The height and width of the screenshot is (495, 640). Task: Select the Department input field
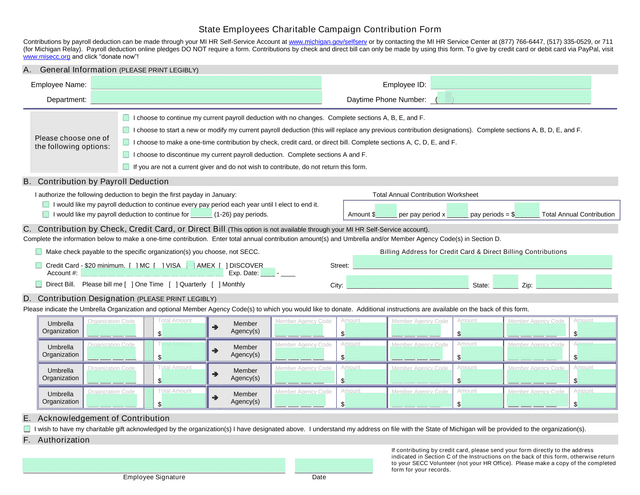pos(206,98)
